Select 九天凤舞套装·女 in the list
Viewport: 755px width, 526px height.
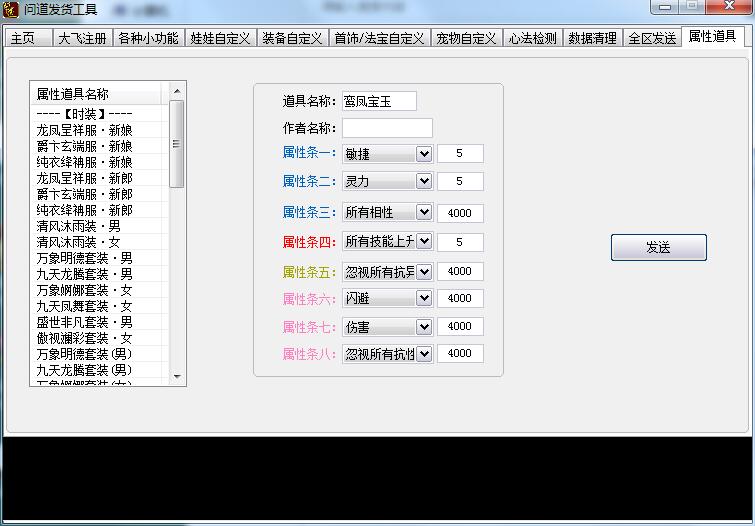(x=85, y=306)
